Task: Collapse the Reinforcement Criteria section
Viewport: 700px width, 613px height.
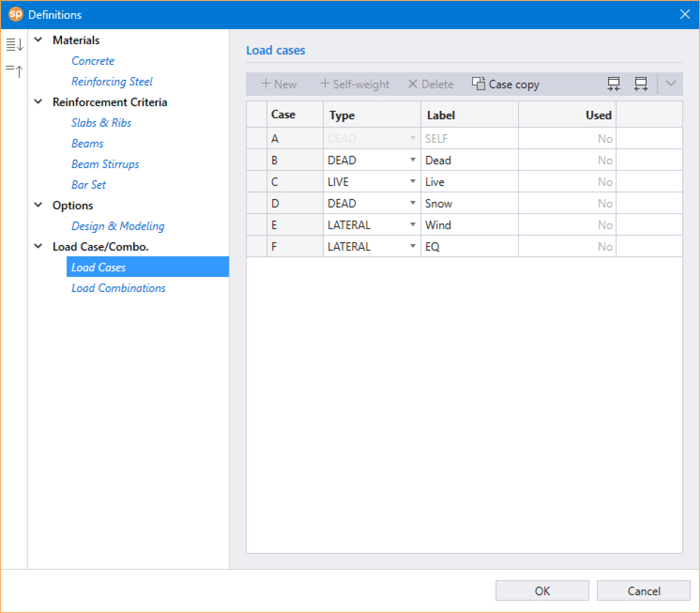Action: tap(38, 102)
